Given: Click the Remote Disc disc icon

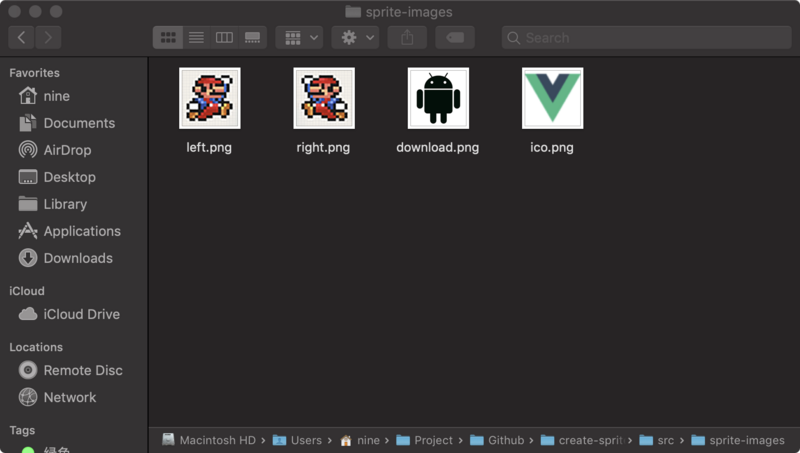Looking at the screenshot, I should (x=28, y=370).
